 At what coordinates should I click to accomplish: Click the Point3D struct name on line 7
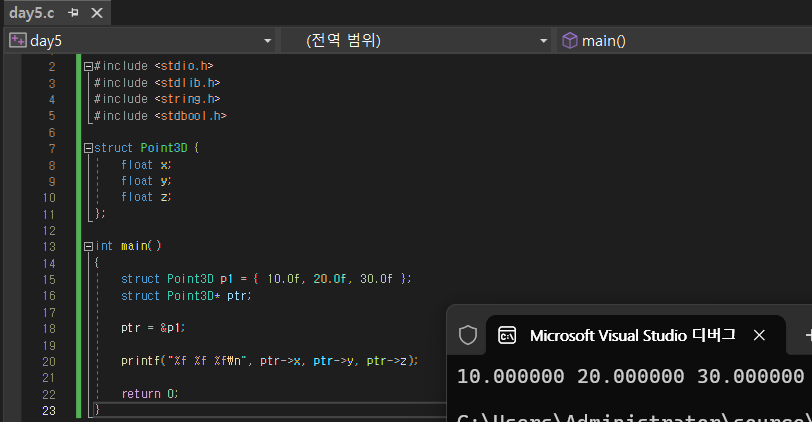164,148
